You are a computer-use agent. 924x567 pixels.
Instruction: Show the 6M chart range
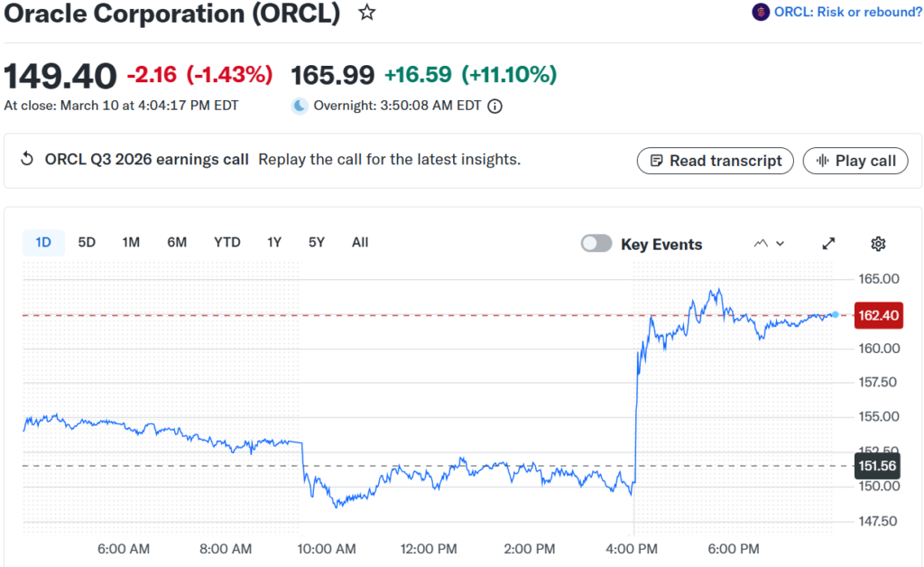coord(177,242)
